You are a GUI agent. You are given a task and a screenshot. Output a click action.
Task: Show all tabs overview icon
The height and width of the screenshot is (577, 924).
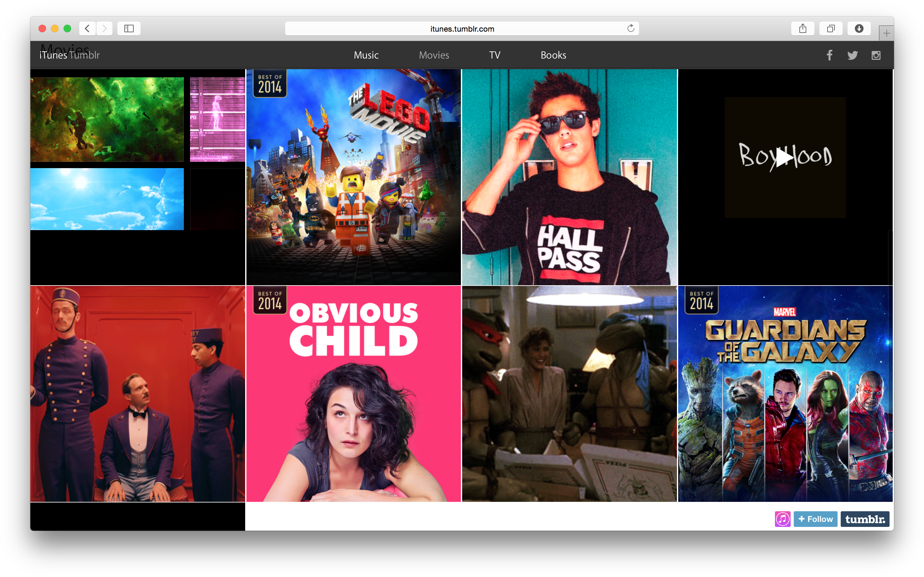tap(831, 28)
